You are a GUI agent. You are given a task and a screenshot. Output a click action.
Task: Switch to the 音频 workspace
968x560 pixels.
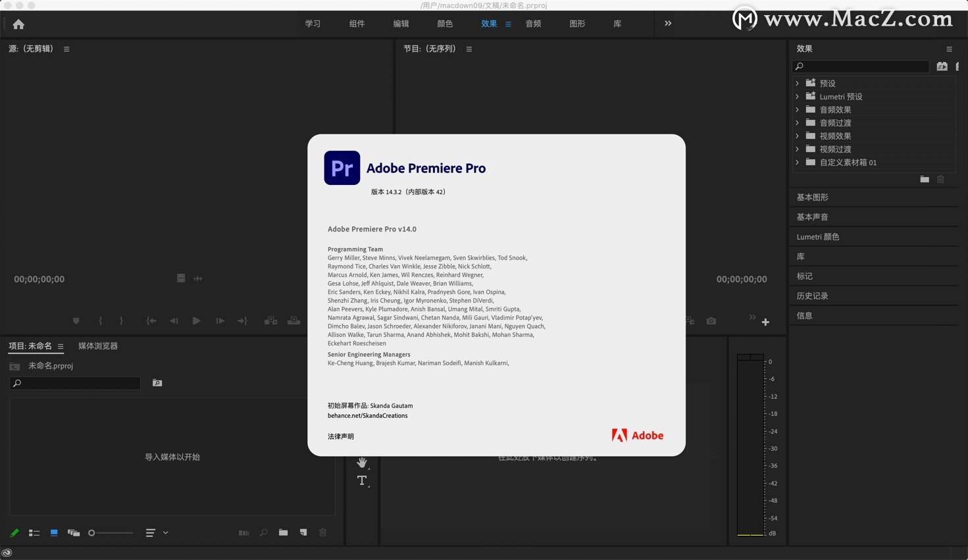(533, 24)
